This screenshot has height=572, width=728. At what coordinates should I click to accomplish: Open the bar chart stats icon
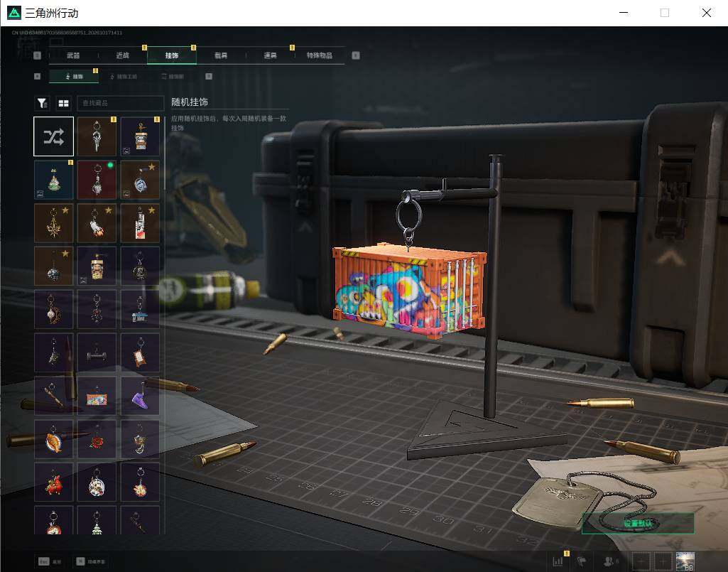558,561
